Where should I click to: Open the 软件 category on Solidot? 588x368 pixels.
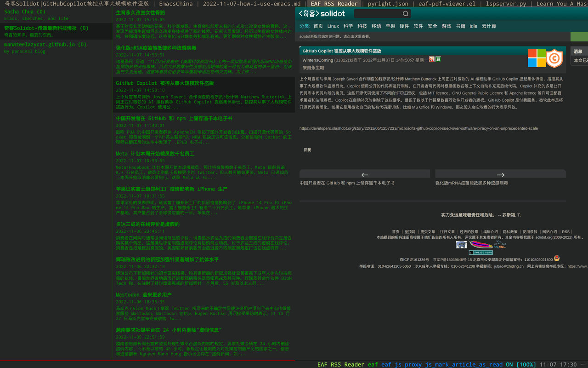(x=418, y=26)
